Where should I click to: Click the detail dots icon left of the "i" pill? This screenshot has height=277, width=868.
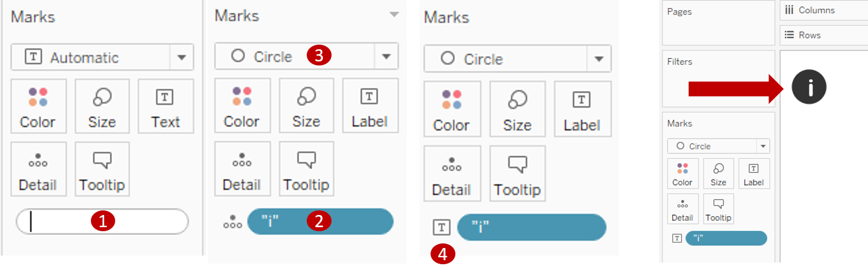[x=233, y=221]
